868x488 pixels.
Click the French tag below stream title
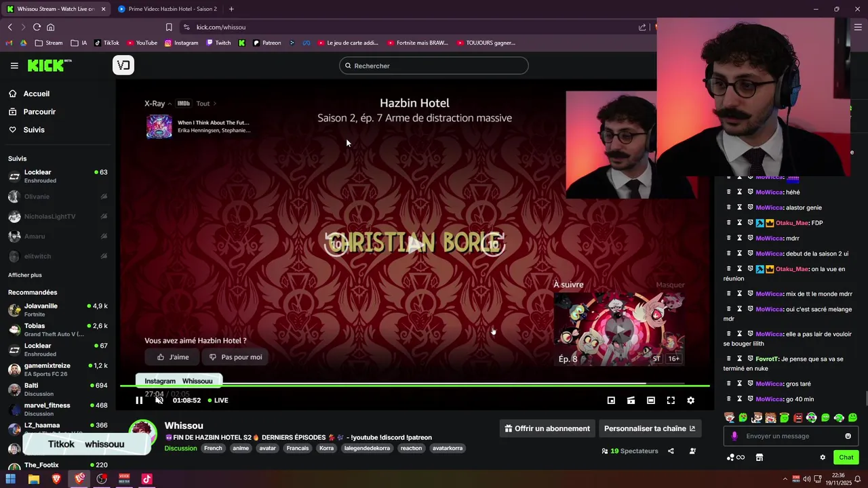213,448
